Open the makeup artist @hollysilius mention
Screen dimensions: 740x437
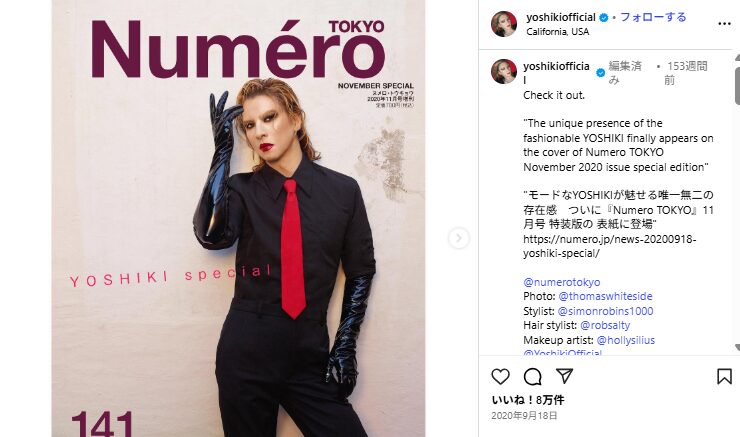(626, 340)
